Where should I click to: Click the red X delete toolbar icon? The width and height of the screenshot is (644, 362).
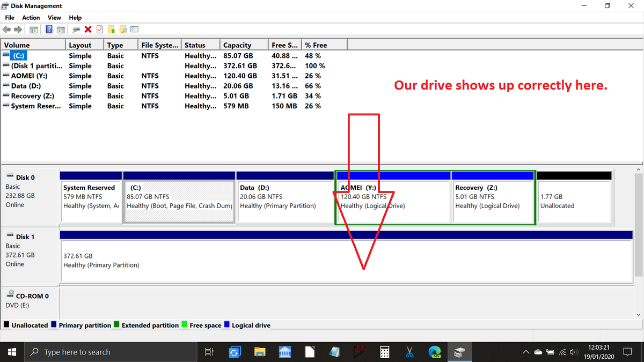click(x=87, y=29)
